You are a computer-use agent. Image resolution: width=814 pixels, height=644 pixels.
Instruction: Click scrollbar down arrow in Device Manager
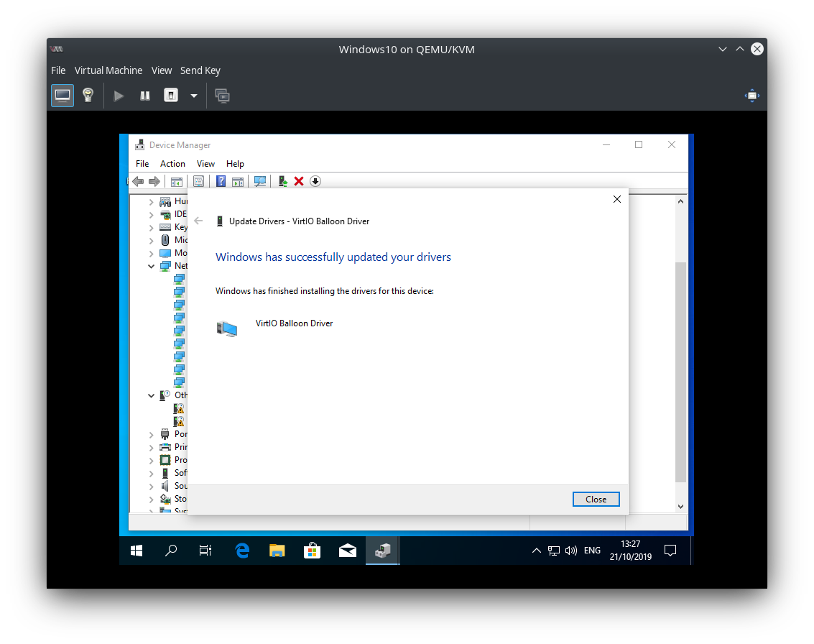click(x=680, y=507)
